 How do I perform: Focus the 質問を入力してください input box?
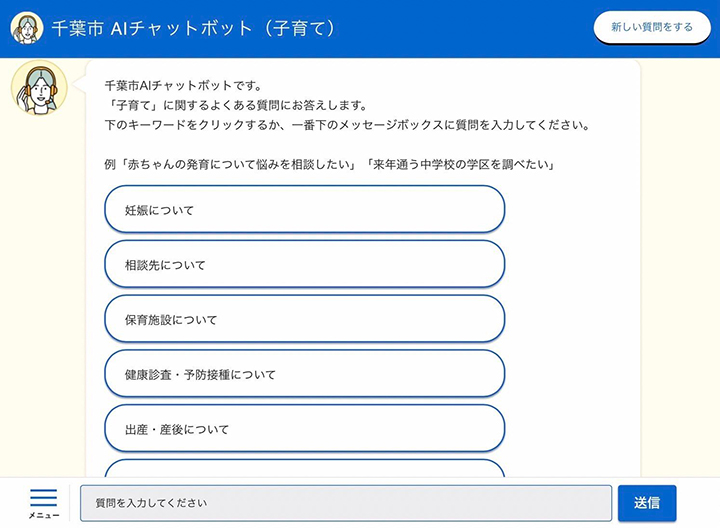[x=345, y=502]
